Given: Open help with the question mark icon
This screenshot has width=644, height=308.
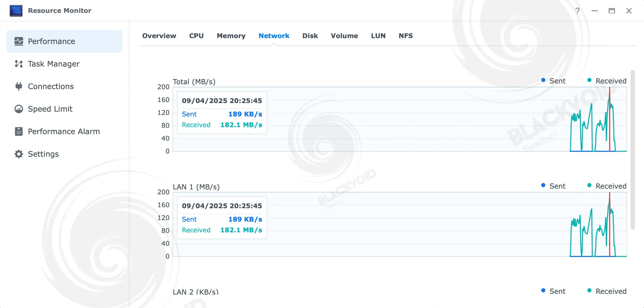Looking at the screenshot, I should click(578, 11).
